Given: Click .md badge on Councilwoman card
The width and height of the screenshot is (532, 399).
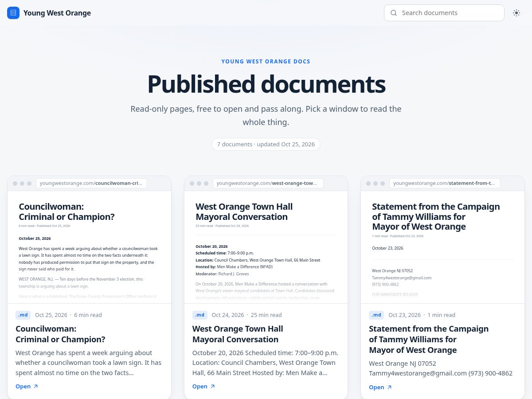Looking at the screenshot, I should pyautogui.click(x=23, y=315).
